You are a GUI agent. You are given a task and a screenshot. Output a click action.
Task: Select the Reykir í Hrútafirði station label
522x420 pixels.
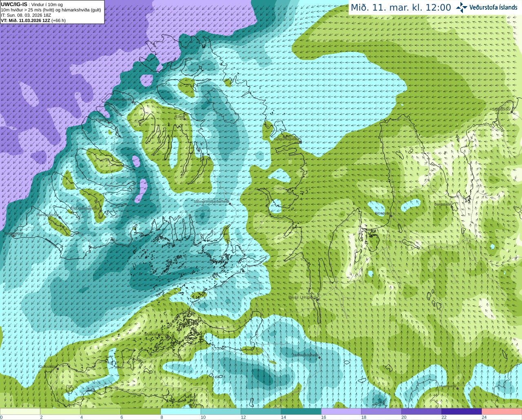coord(303,297)
